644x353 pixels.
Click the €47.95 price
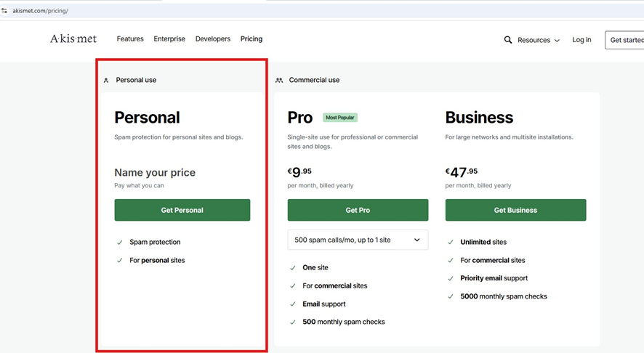pos(462,172)
